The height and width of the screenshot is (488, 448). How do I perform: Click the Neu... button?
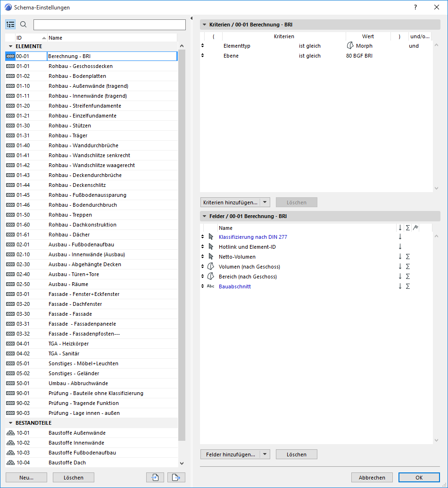click(26, 478)
